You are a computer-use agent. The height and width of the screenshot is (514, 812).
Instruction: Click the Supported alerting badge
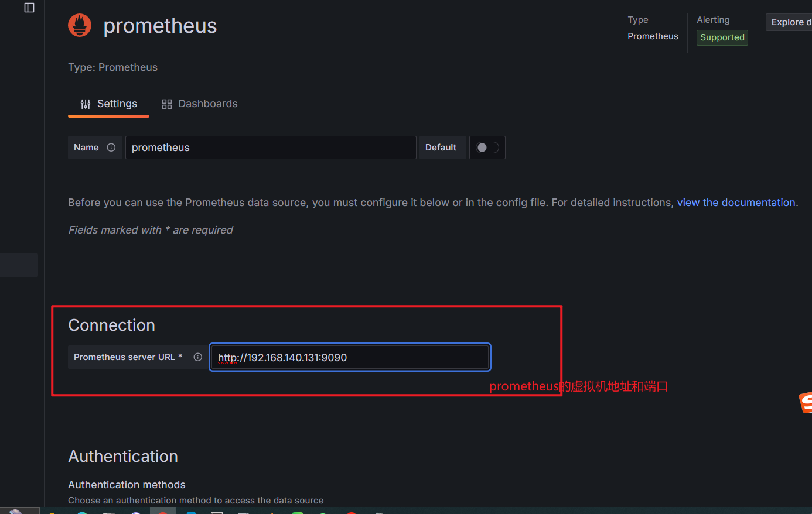point(722,37)
